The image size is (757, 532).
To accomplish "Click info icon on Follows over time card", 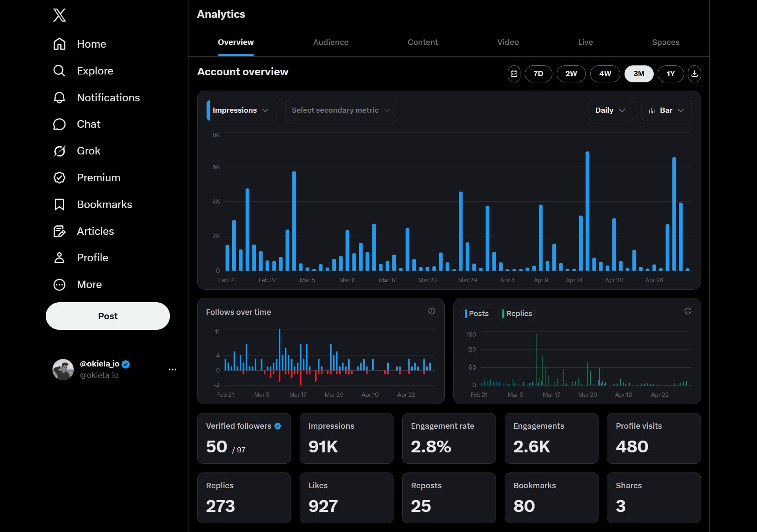I will click(432, 311).
